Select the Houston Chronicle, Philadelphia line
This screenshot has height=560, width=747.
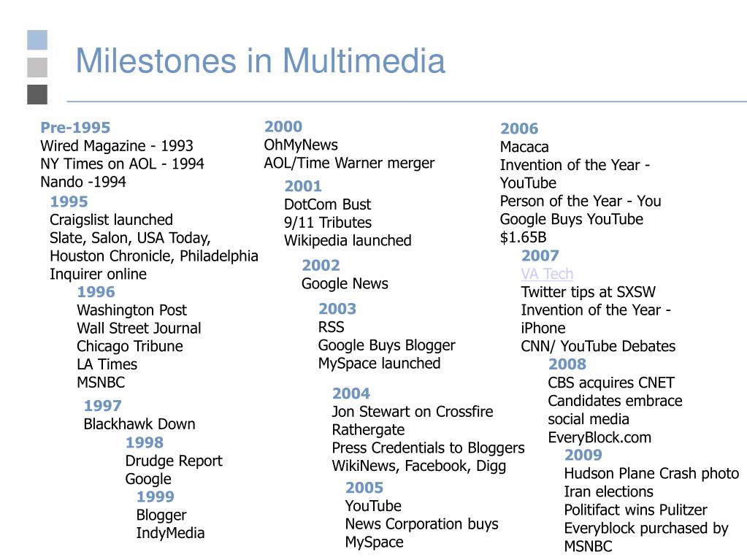coord(154,256)
